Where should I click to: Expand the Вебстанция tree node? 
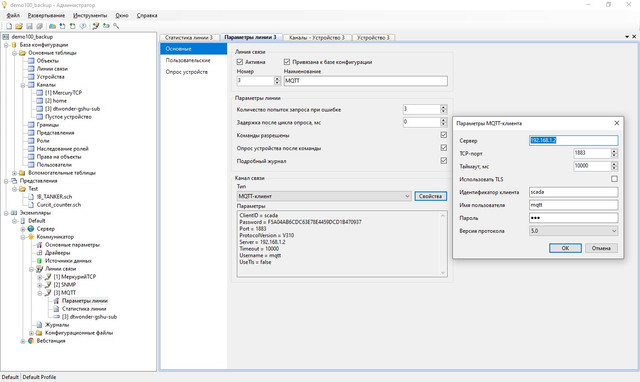(23, 341)
